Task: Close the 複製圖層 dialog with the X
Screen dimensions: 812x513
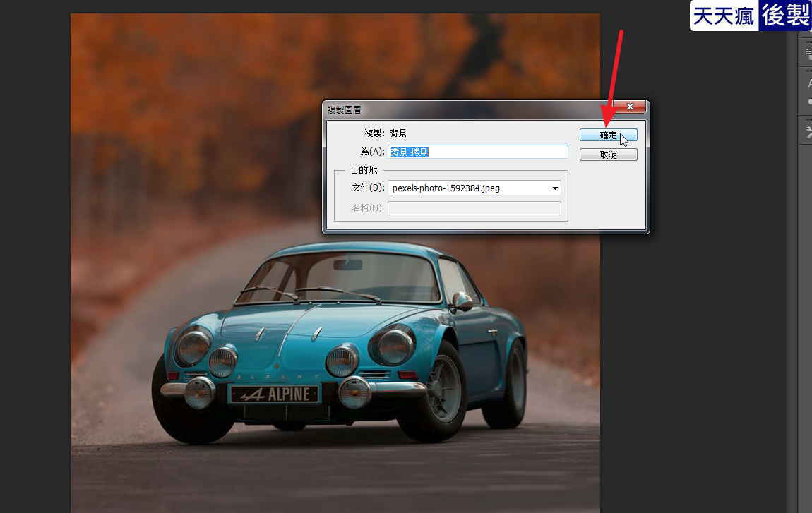Action: click(630, 107)
